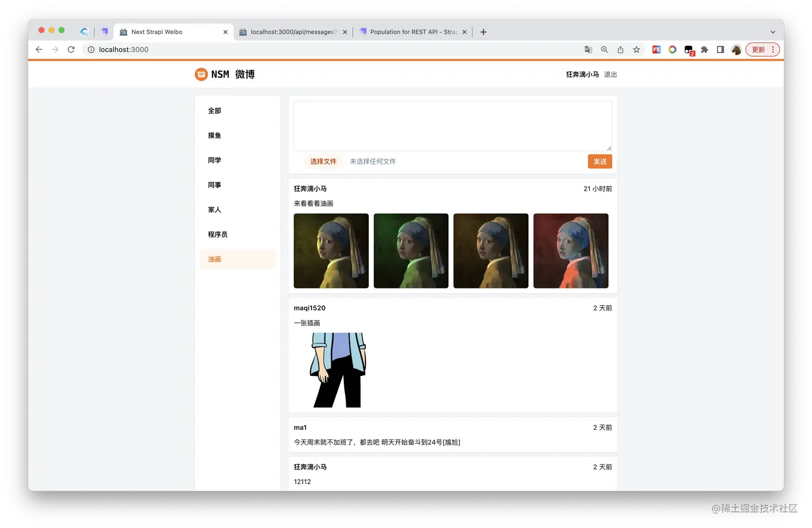
Task: Select the 同事 category
Action: (x=237, y=185)
